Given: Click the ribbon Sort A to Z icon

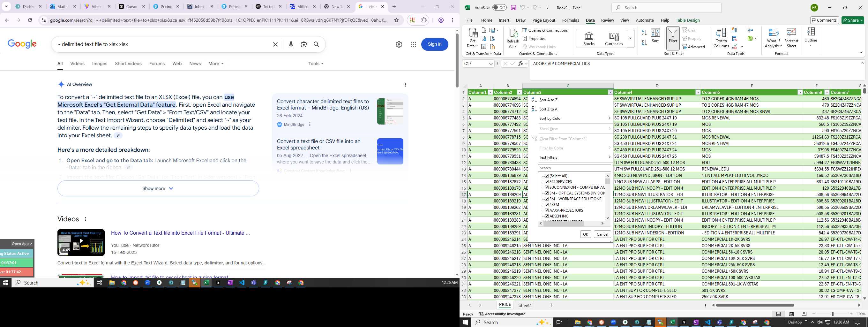Looking at the screenshot, I should [644, 33].
